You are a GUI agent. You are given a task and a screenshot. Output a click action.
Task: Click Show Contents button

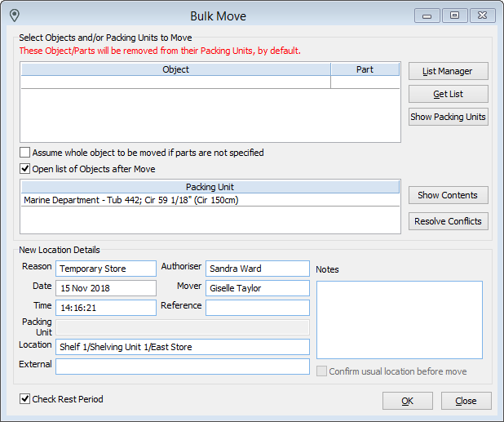[x=448, y=195]
